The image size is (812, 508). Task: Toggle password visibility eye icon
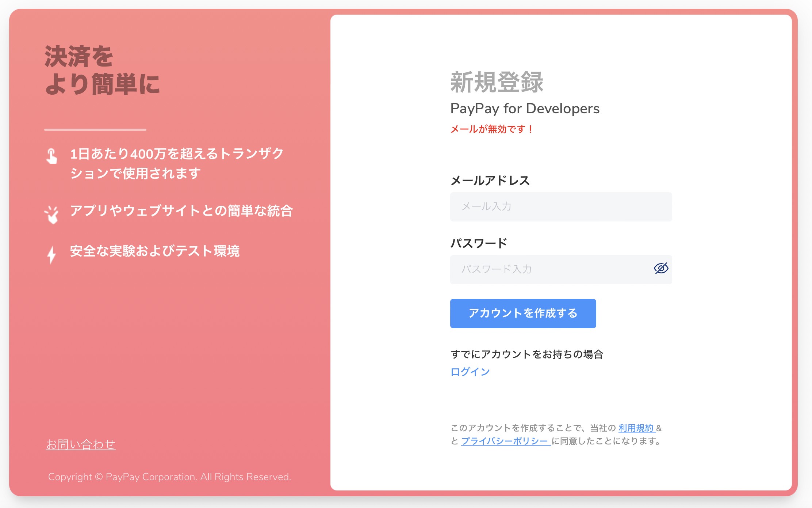click(x=661, y=269)
